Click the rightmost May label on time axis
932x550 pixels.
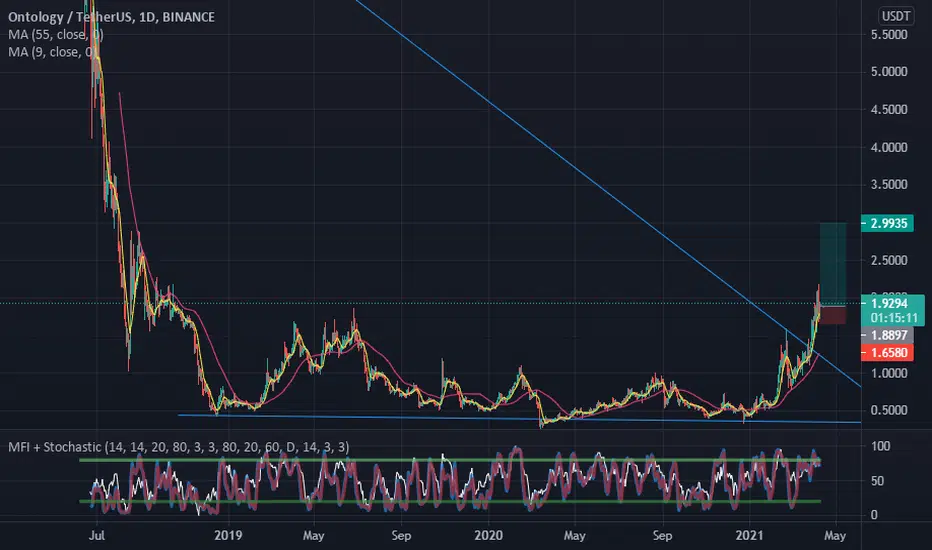tap(835, 535)
